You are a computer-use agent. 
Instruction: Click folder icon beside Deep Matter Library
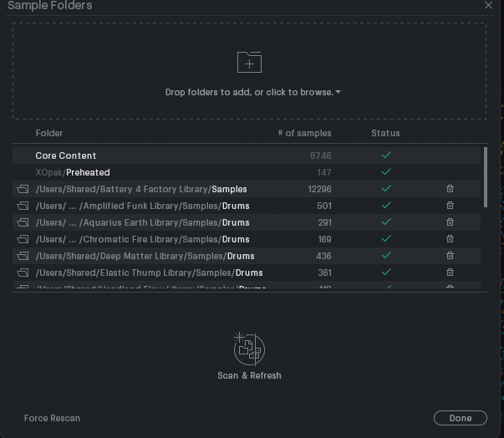pyautogui.click(x=23, y=256)
